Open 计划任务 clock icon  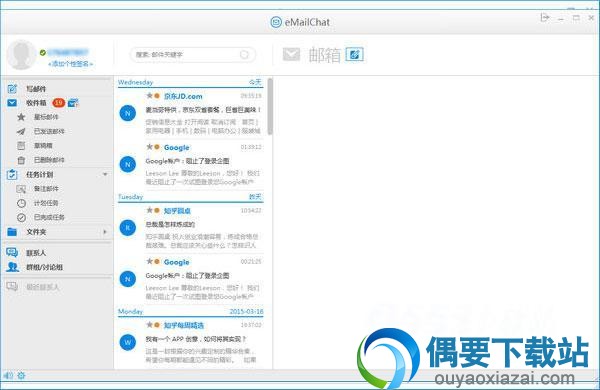(x=21, y=203)
